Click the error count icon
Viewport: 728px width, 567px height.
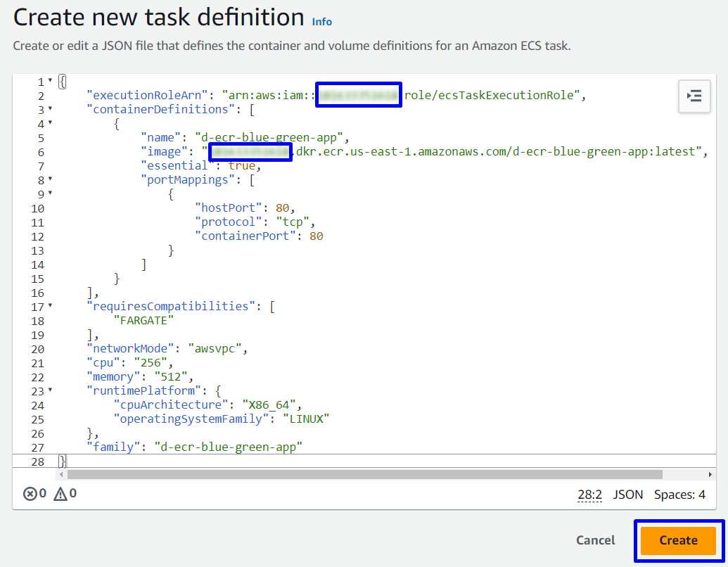pyautogui.click(x=30, y=494)
